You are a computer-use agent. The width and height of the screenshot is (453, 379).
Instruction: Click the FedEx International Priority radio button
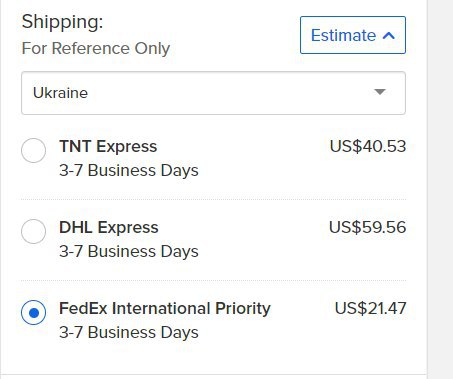click(34, 312)
